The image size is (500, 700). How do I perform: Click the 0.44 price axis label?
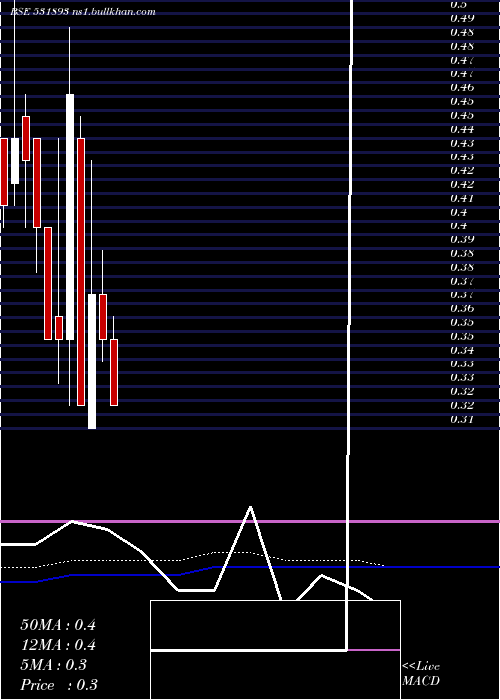click(x=462, y=129)
